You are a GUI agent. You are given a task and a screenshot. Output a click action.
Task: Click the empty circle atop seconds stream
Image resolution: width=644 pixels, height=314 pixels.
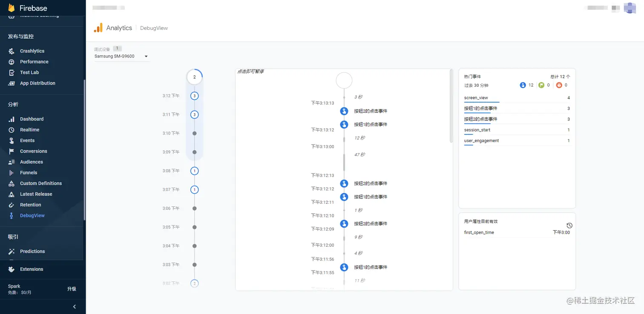(x=344, y=80)
